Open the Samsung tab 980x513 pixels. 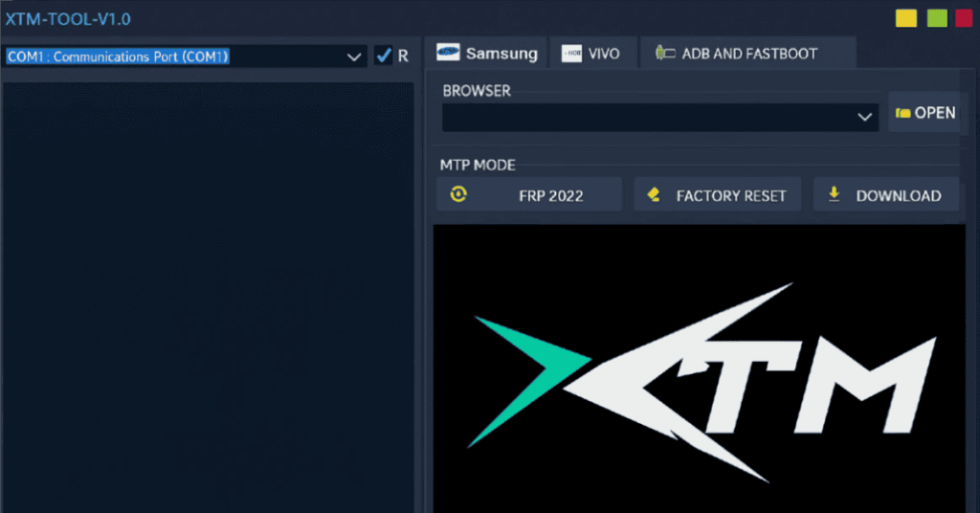pos(487,53)
